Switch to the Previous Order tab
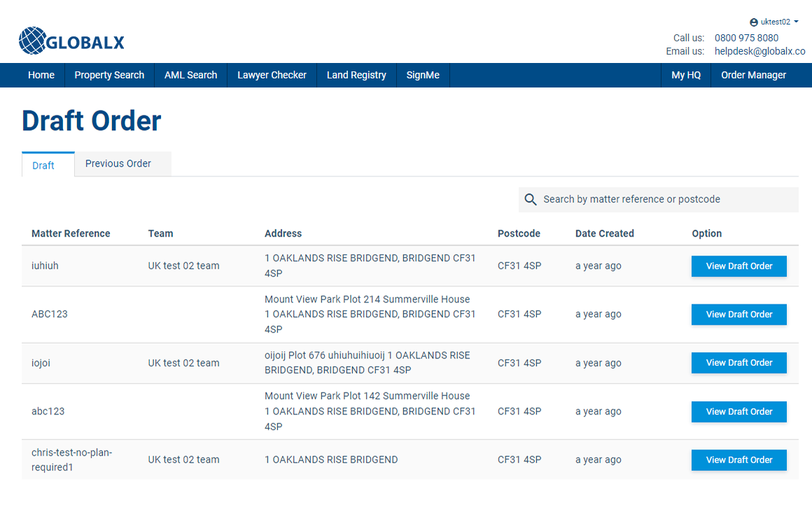The height and width of the screenshot is (513, 812). pyautogui.click(x=118, y=164)
